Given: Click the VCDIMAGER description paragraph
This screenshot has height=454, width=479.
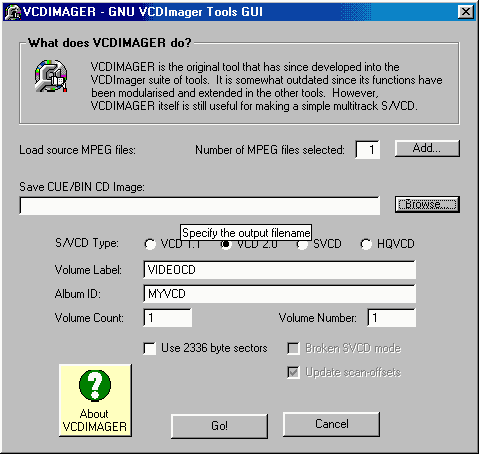Looking at the screenshot, I should pyautogui.click(x=267, y=87).
